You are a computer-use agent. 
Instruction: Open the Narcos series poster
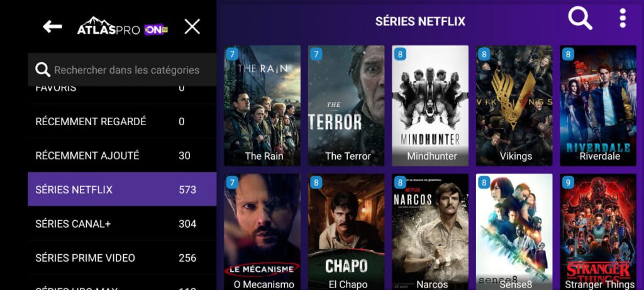(430, 231)
